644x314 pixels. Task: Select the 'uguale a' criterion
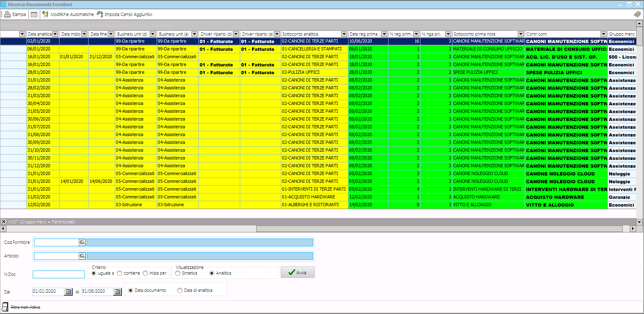pos(94,273)
